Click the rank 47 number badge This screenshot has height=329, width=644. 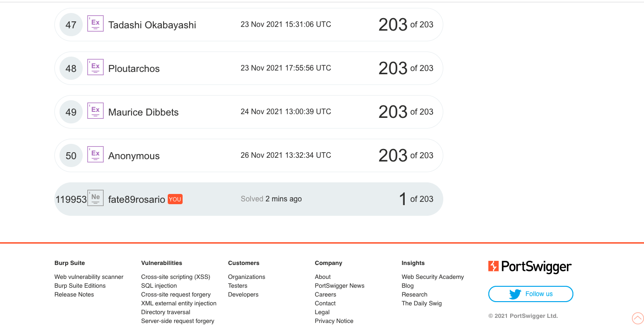(71, 25)
